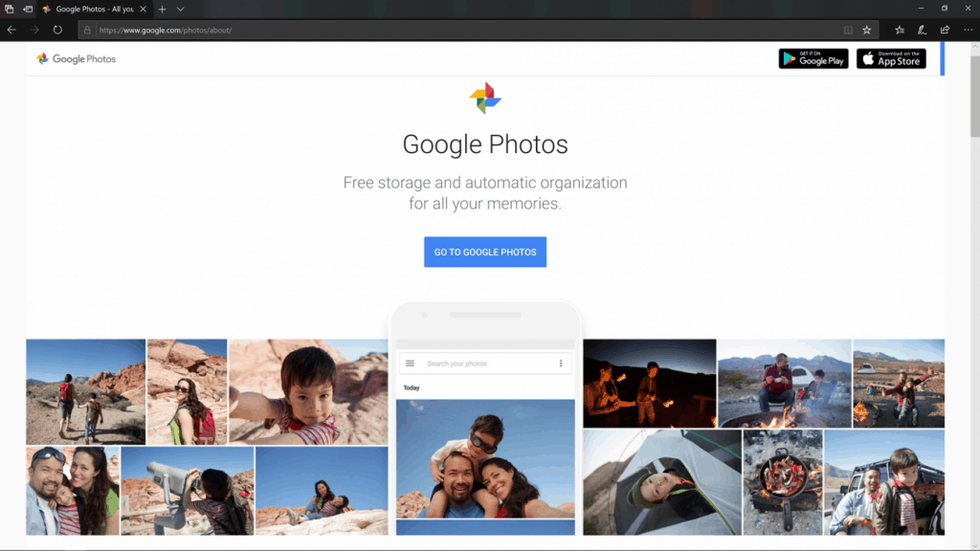The image size is (980, 551).
Task: Add this page to favorites star
Action: tap(867, 30)
